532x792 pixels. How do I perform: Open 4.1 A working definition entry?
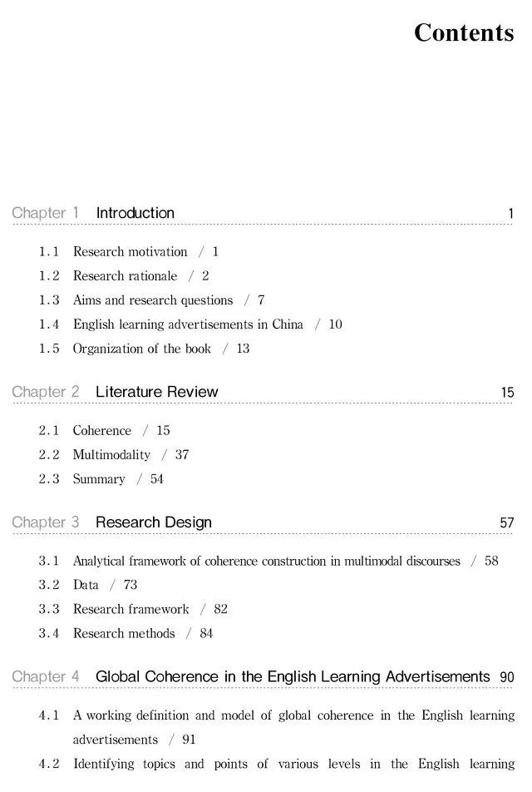tap(293, 715)
